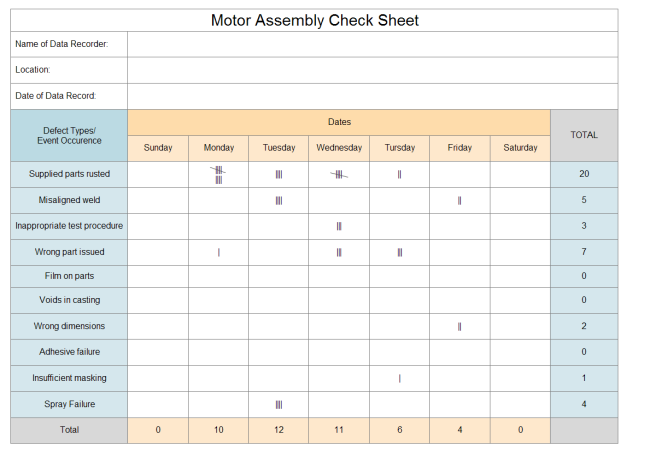Click the Name of Data Recorder input field
This screenshot has height=459, width=650.
(372, 44)
